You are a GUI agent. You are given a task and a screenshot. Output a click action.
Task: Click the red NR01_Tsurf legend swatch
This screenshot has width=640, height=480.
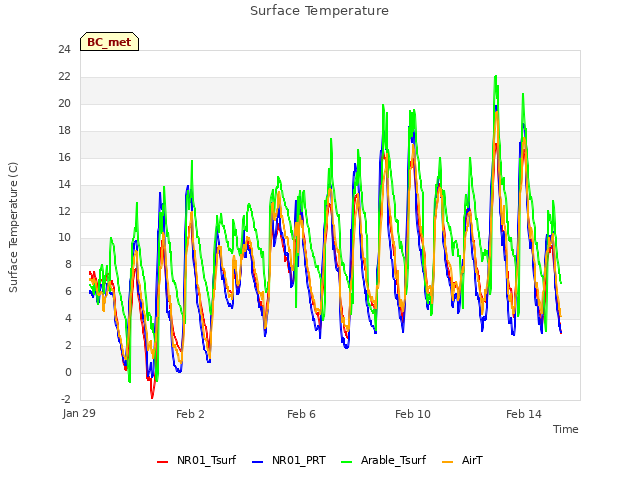point(162,462)
